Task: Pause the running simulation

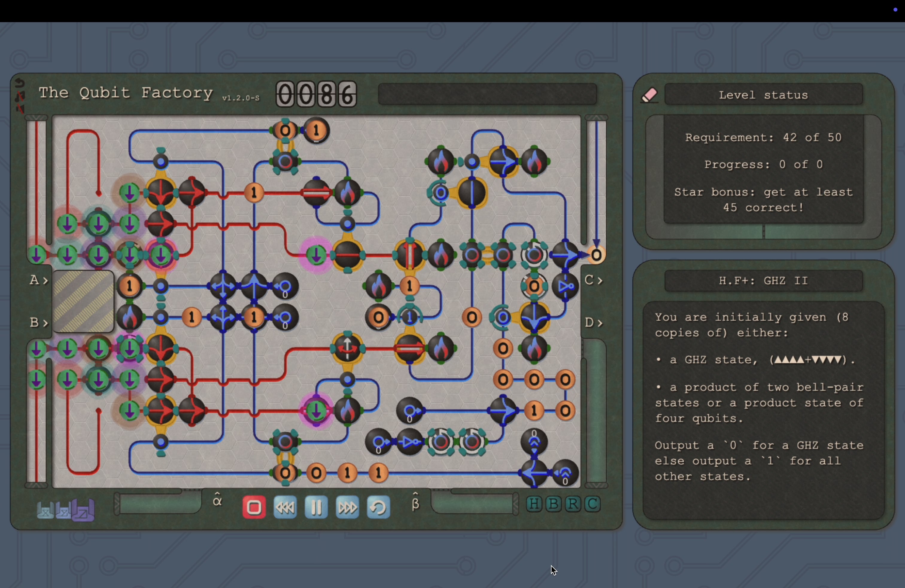Action: pyautogui.click(x=316, y=507)
